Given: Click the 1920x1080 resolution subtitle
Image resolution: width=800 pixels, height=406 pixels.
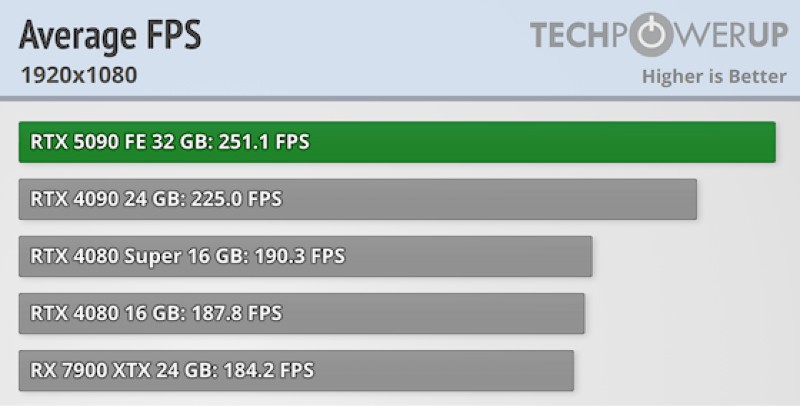Looking at the screenshot, I should pyautogui.click(x=79, y=75).
